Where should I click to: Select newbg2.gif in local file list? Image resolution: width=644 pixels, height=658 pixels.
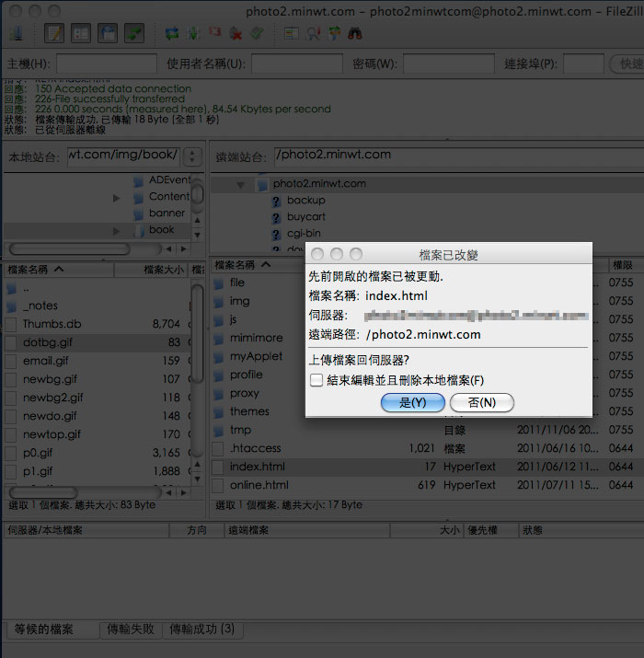click(x=97, y=398)
